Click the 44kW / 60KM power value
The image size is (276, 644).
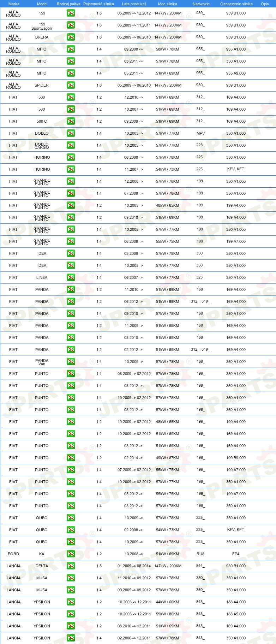pos(168,602)
